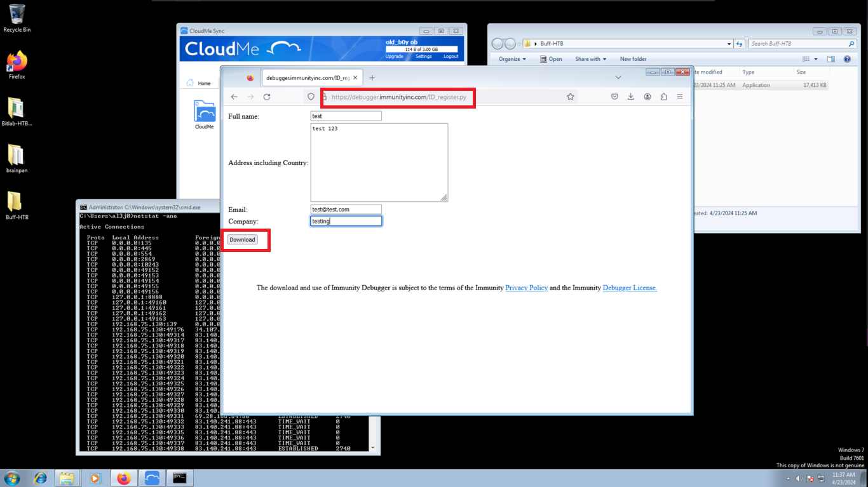Select the debugger.immunityinc.com tab
The height and width of the screenshot is (487, 868).
312,77
